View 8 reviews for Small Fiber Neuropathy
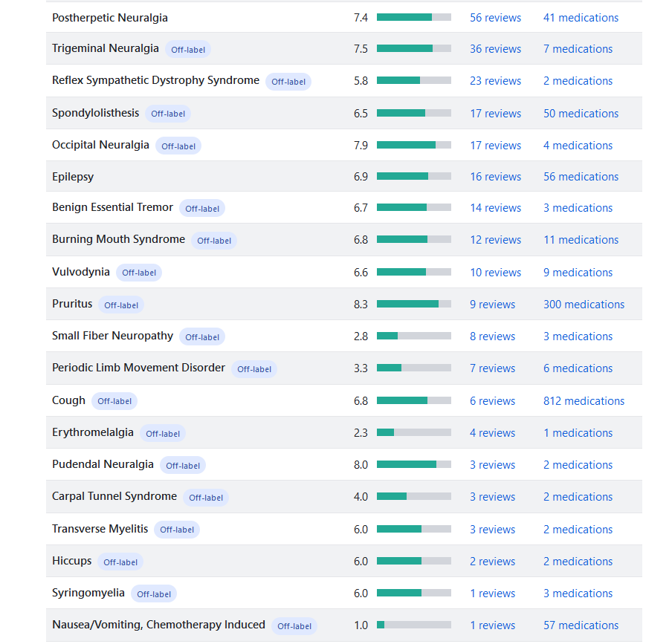Screen dimensions: 672x644 pos(492,336)
